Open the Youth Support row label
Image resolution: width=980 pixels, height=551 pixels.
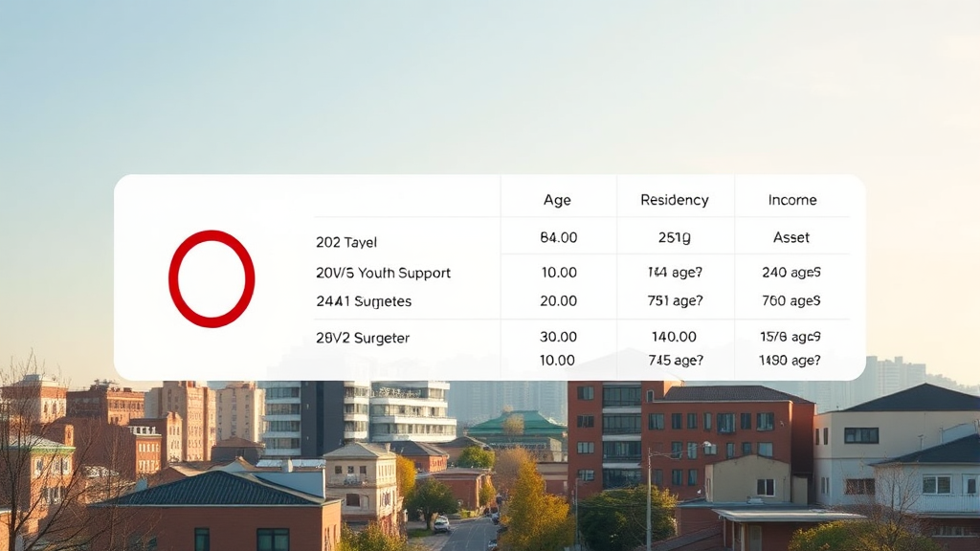click(383, 273)
